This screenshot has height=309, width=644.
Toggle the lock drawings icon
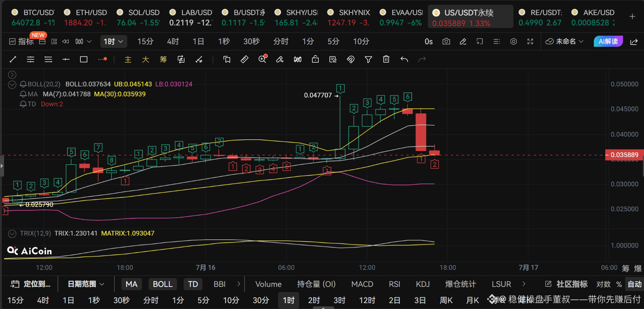[315, 59]
